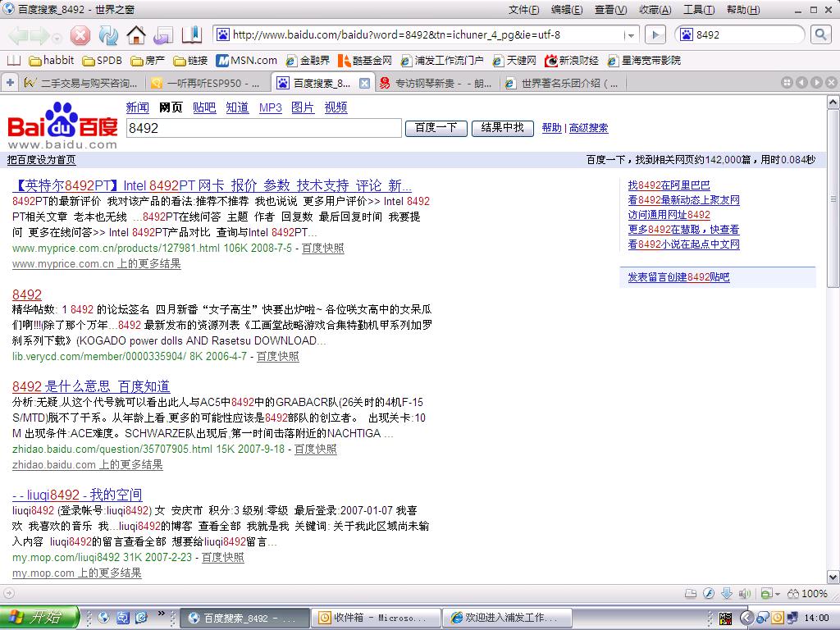This screenshot has width=840, height=630.
Task: Open the dropdown arrow next to Forward
Action: pos(57,38)
